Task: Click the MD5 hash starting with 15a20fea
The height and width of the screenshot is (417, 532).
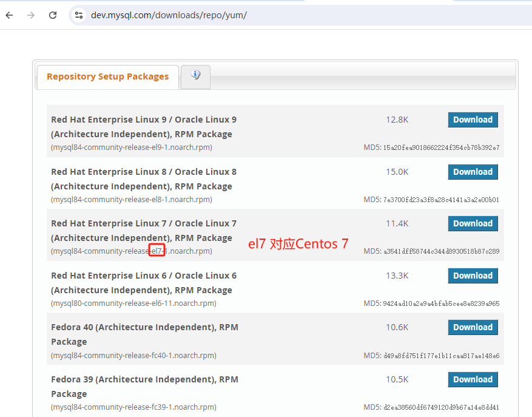Action: (x=442, y=147)
